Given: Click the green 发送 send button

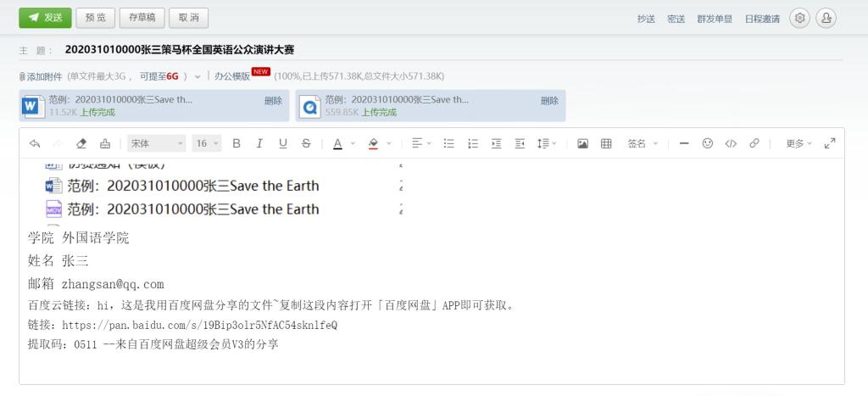Looking at the screenshot, I should 45,17.
